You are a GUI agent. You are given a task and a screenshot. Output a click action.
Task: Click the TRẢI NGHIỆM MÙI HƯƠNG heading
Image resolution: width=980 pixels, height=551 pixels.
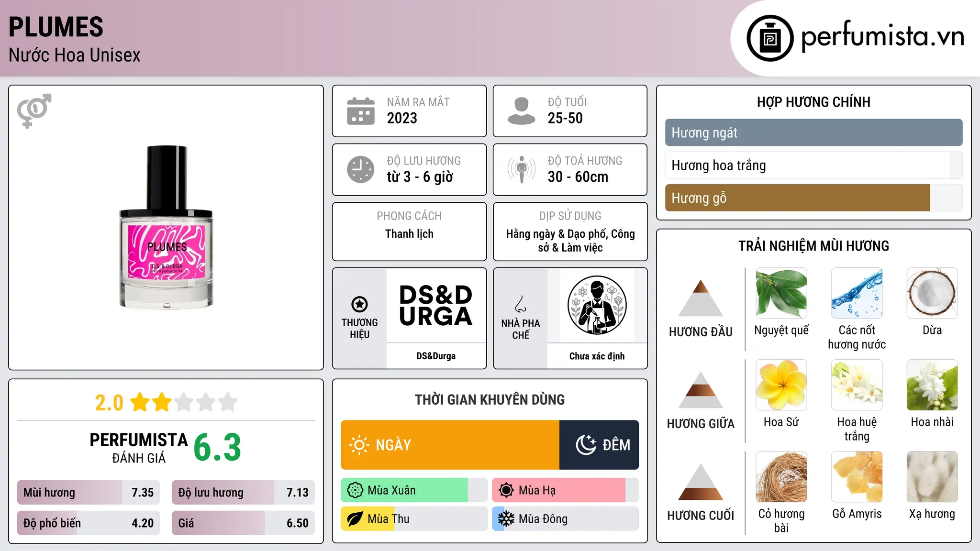[x=813, y=246]
